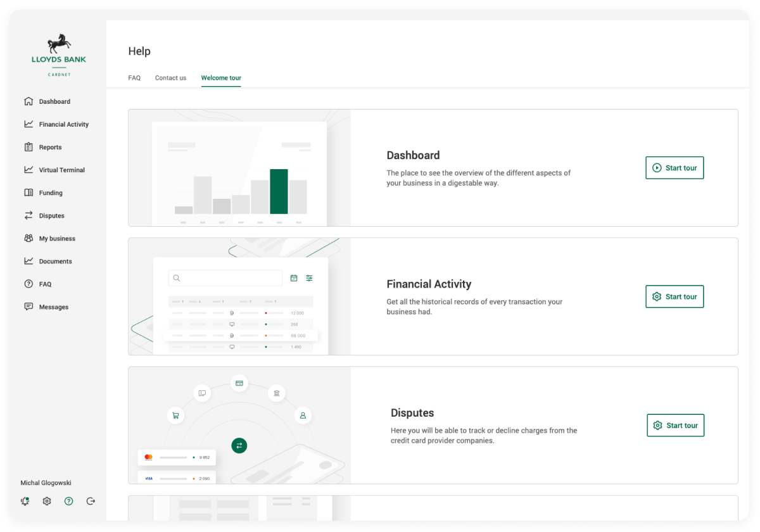760x532 pixels.
Task: Open the Funding sidebar icon
Action: 28,193
